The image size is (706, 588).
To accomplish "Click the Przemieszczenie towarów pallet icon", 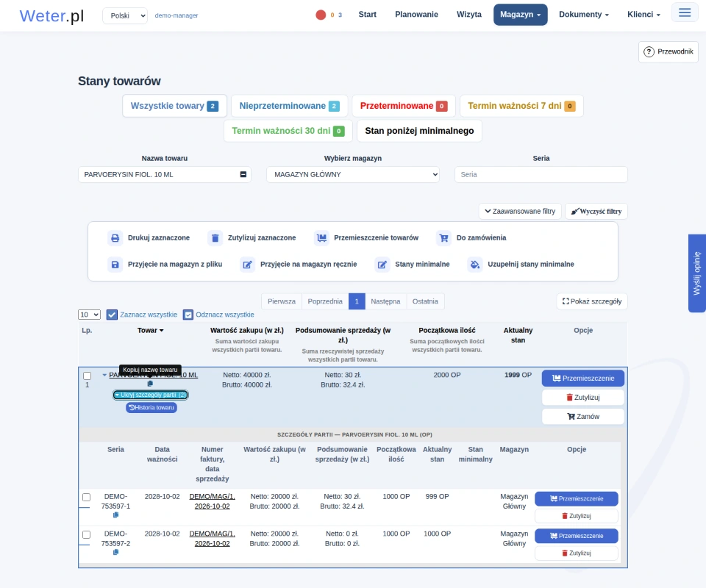I will 321,238.
